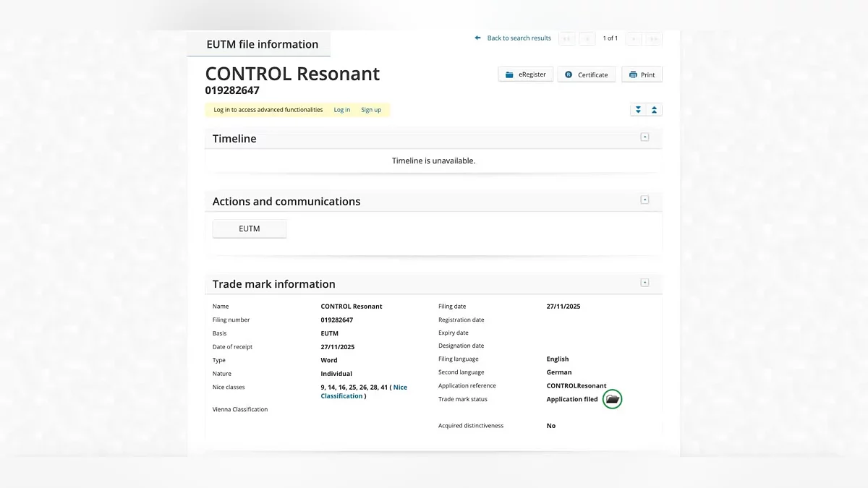
Task: Click the 1 of 1 page indicator
Action: (x=610, y=38)
